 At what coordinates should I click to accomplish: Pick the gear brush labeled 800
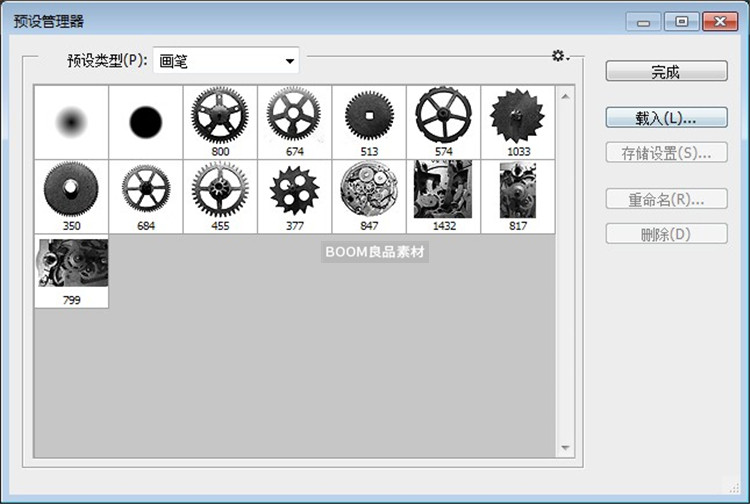(x=220, y=116)
